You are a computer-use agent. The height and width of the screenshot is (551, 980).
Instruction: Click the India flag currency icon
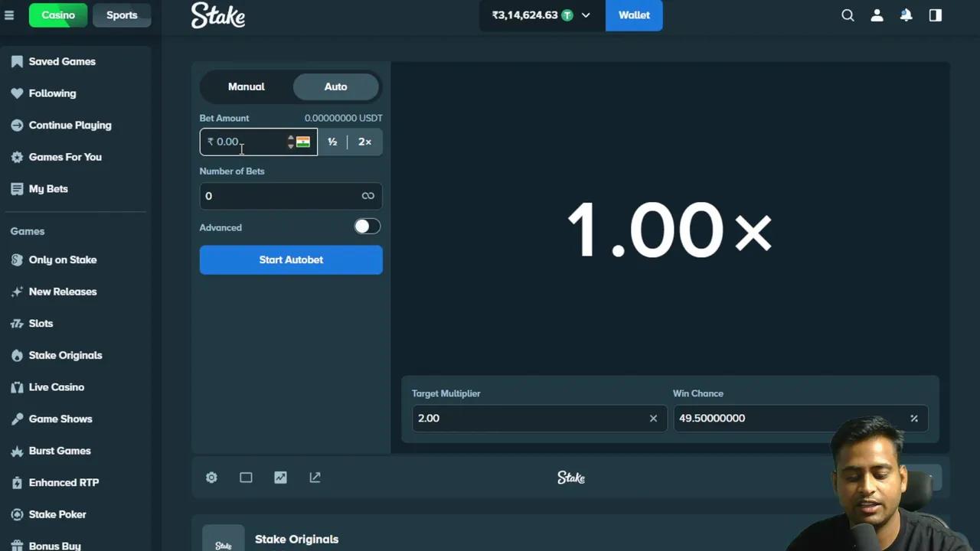(x=303, y=142)
